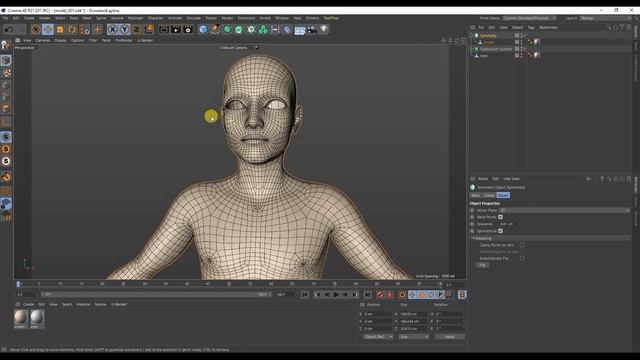Open the Default Camera dropdown in viewport
The height and width of the screenshot is (360, 640).
point(239,48)
